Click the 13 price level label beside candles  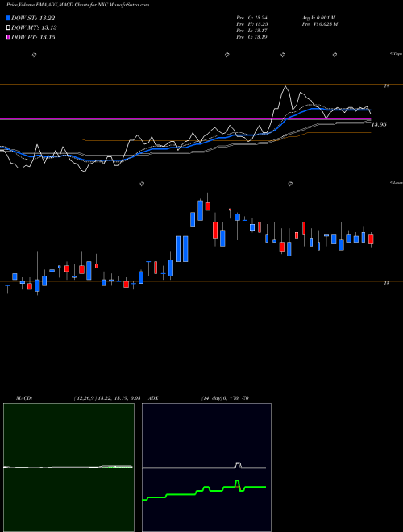tap(386, 282)
